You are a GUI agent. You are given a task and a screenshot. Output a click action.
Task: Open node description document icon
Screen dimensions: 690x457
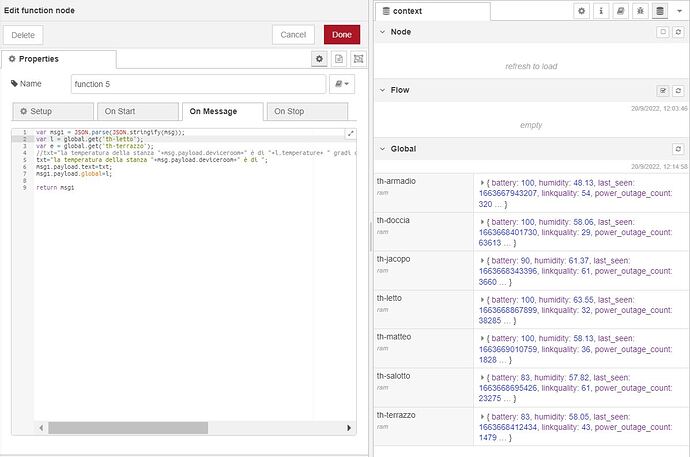coord(339,59)
